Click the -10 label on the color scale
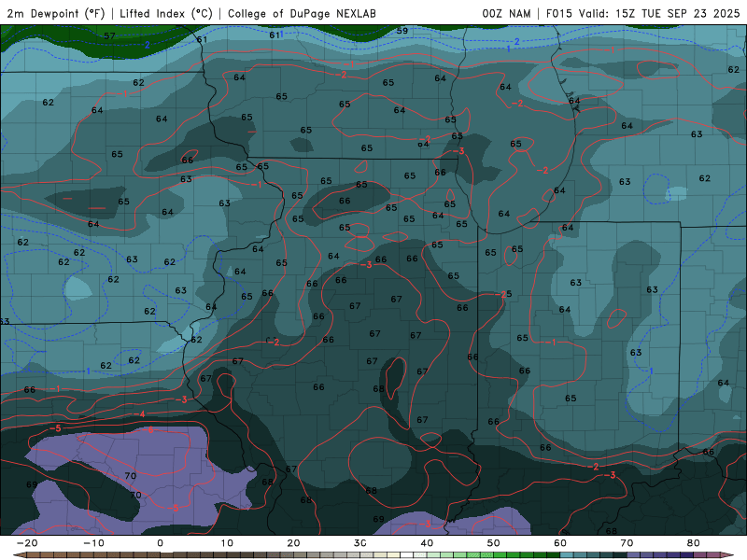747x560 pixels. tap(93, 543)
